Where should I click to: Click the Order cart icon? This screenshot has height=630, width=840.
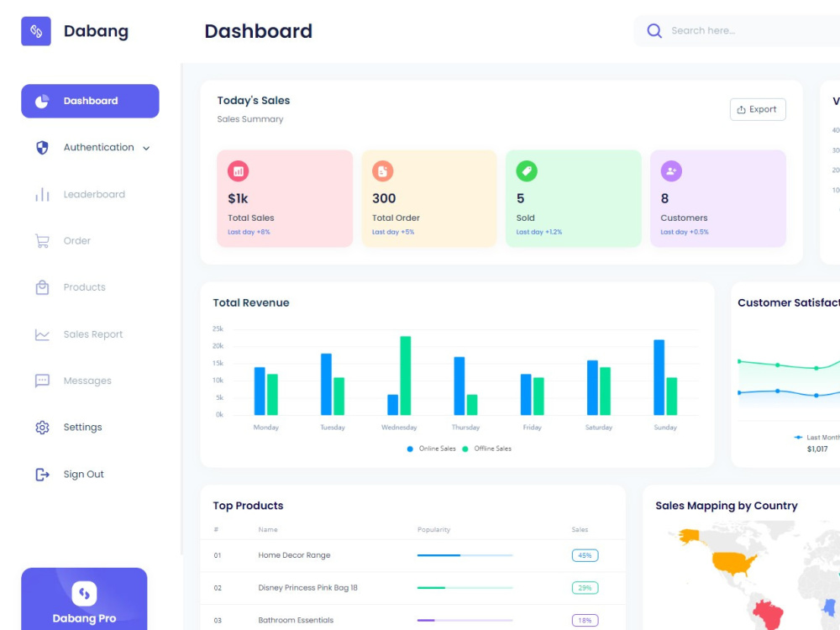click(42, 241)
